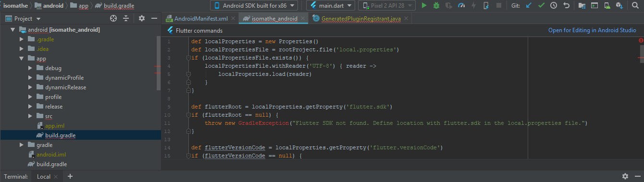Screen dimensions: 644x182
Task: Add a new terminal session with plus
Action: (x=70, y=176)
